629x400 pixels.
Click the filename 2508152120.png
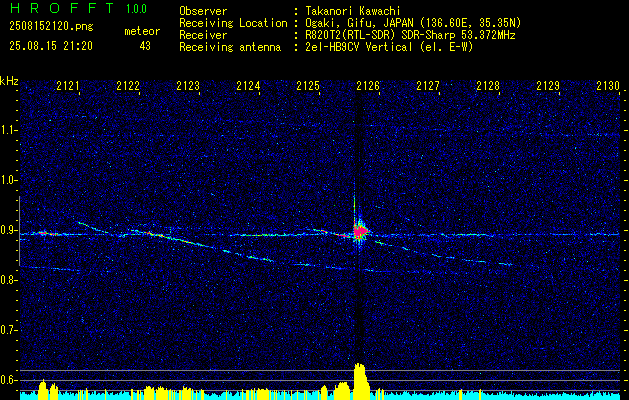click(51, 26)
